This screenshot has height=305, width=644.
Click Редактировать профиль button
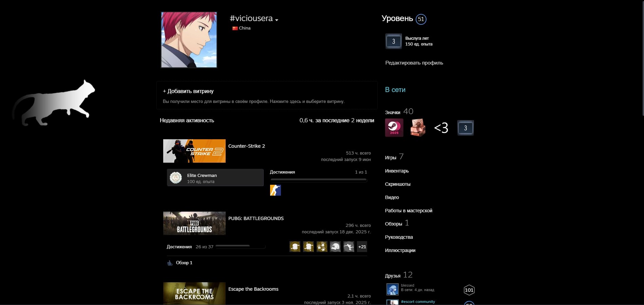pos(414,63)
